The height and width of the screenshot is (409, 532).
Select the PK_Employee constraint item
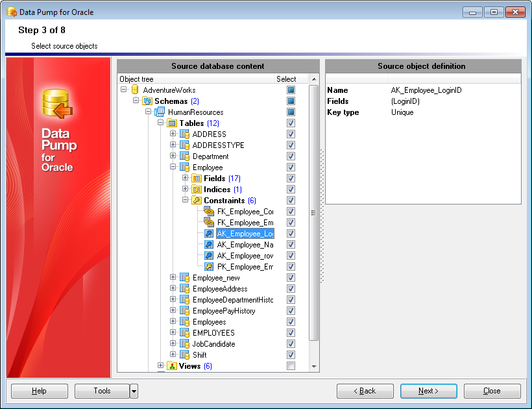245,267
